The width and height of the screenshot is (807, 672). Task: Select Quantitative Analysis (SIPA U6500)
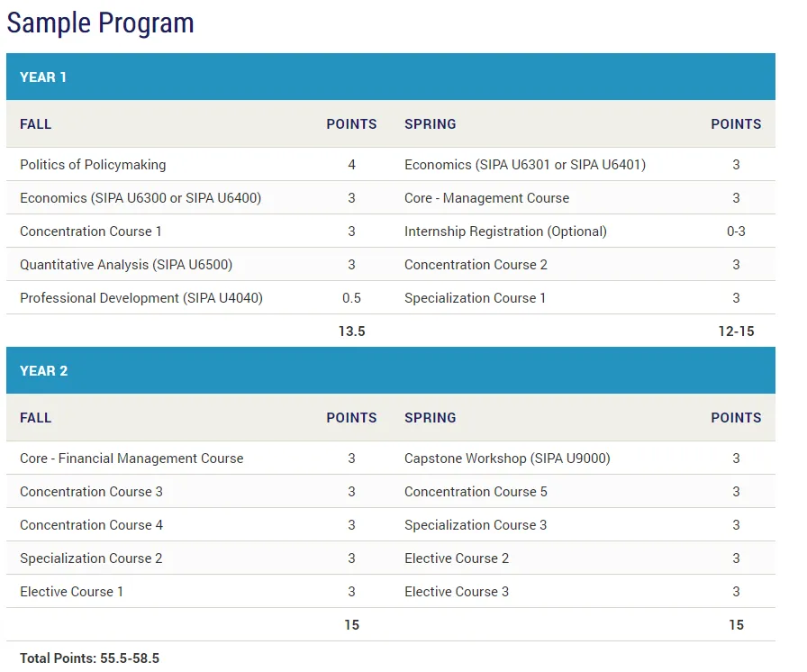coord(126,265)
